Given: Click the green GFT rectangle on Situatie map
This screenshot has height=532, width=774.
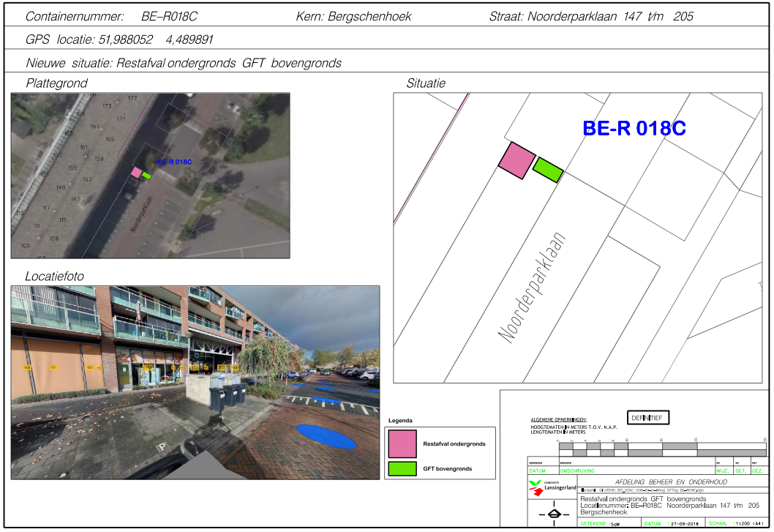Looking at the screenshot, I should point(547,170).
